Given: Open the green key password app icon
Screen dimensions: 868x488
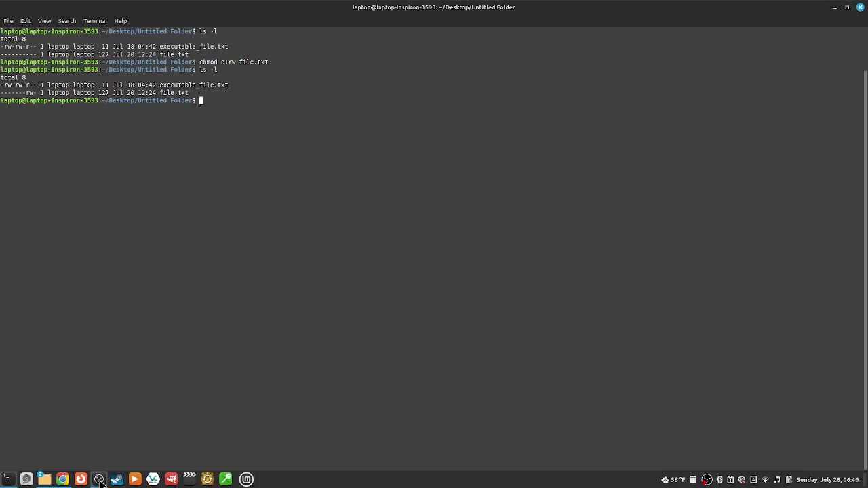Looking at the screenshot, I should [x=226, y=479].
